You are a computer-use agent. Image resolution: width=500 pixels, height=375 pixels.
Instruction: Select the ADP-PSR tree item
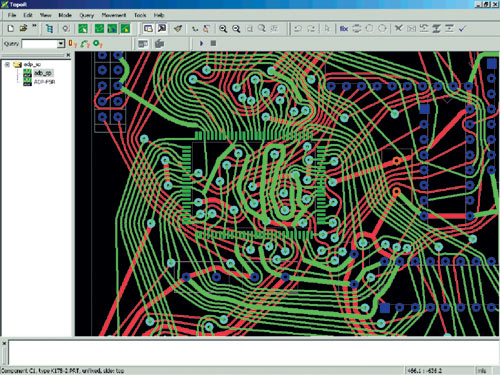[x=44, y=82]
